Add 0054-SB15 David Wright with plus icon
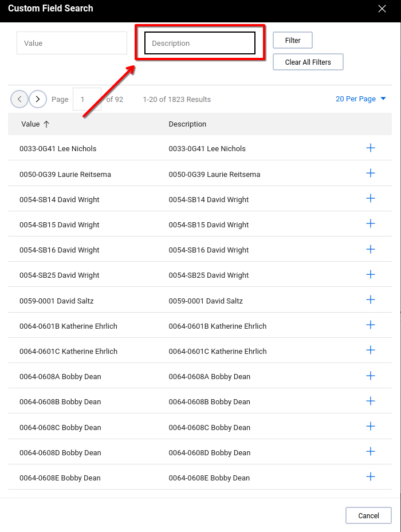The height and width of the screenshot is (532, 401). click(371, 223)
